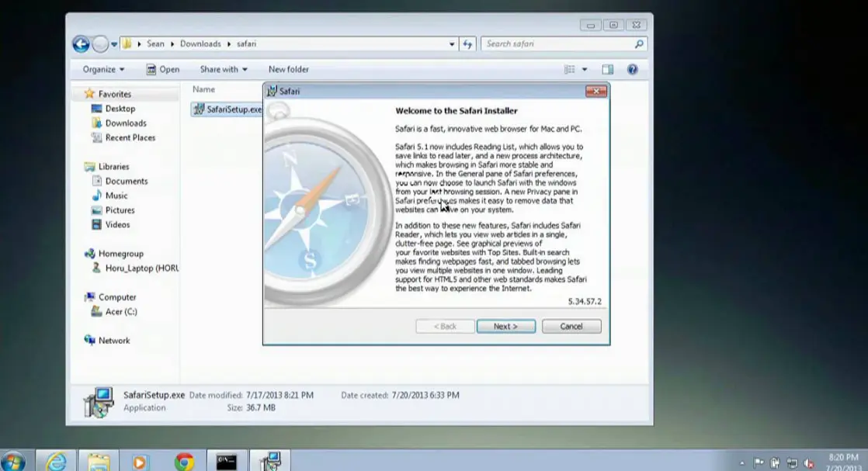The width and height of the screenshot is (868, 471).
Task: Open Desktop in Favorites
Action: coord(120,109)
